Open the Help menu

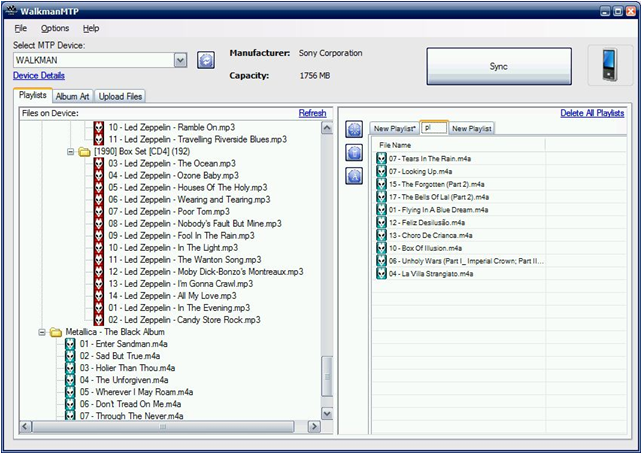(91, 28)
